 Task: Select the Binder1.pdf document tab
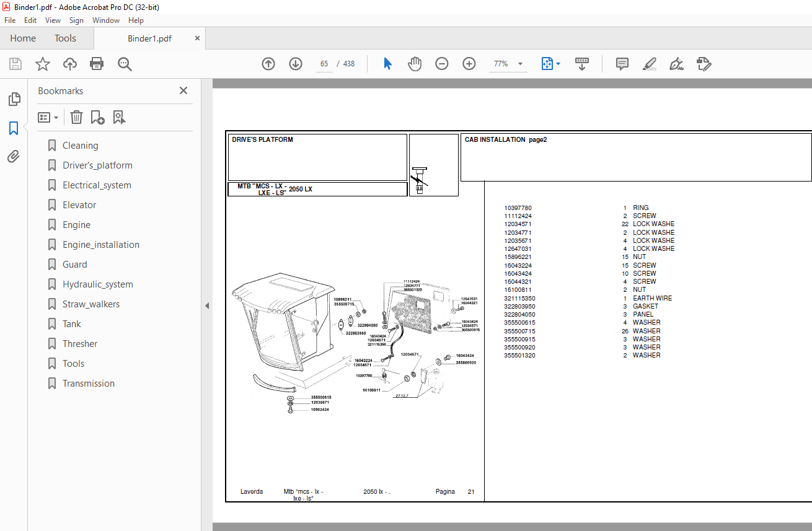point(149,38)
